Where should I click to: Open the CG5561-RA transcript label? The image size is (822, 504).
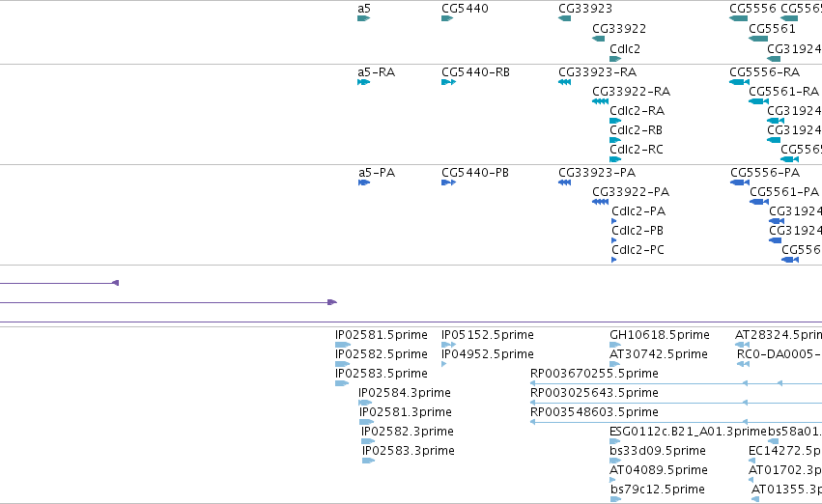(783, 92)
